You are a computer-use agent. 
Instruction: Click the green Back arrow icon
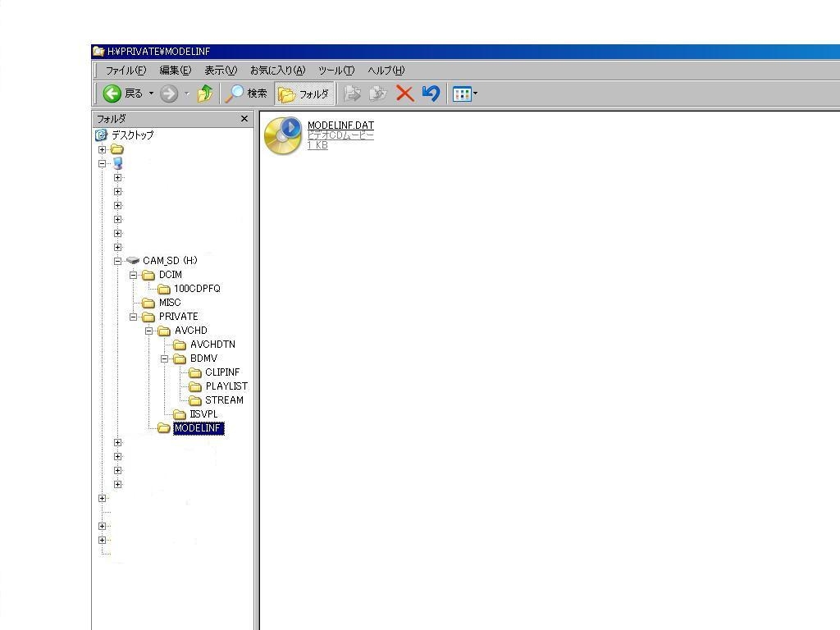[112, 94]
